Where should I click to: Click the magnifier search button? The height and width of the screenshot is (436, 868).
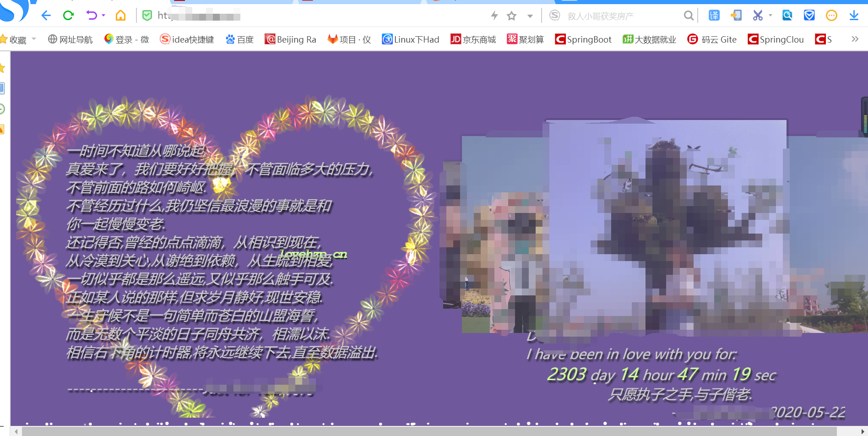tap(689, 16)
